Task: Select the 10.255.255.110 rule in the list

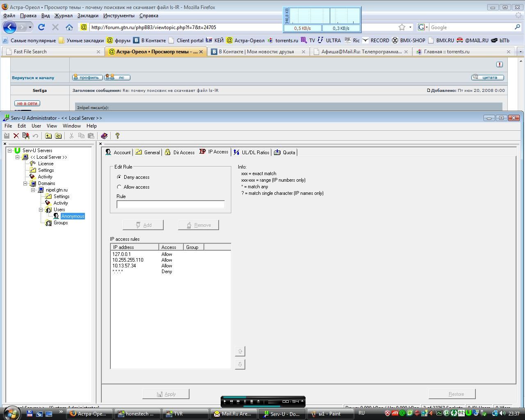Action: pos(128,260)
